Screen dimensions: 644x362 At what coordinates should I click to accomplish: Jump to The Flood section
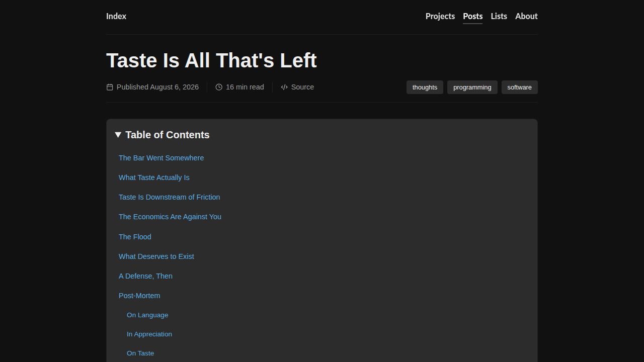[x=135, y=237]
